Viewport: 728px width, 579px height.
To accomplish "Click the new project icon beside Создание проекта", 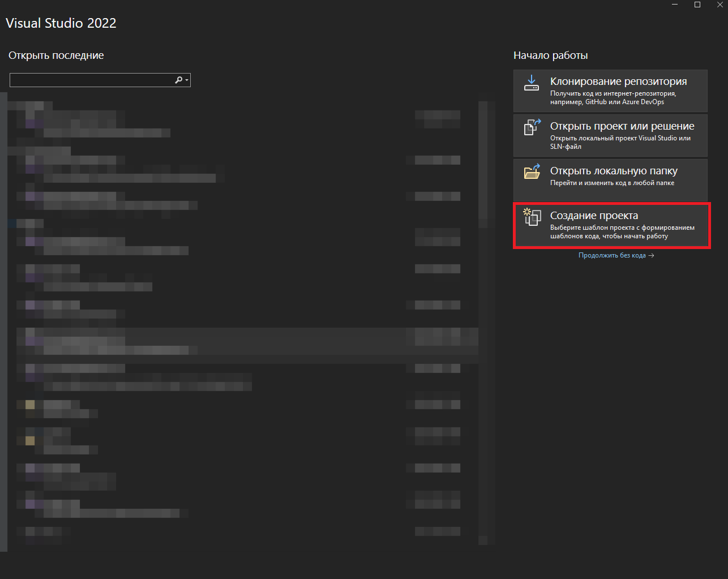I will point(532,217).
